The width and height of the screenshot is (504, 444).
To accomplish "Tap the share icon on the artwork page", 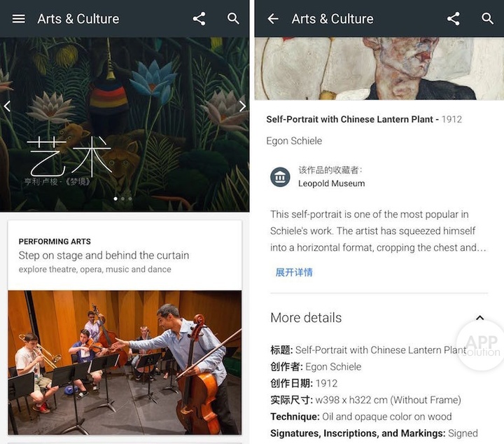I will click(453, 19).
